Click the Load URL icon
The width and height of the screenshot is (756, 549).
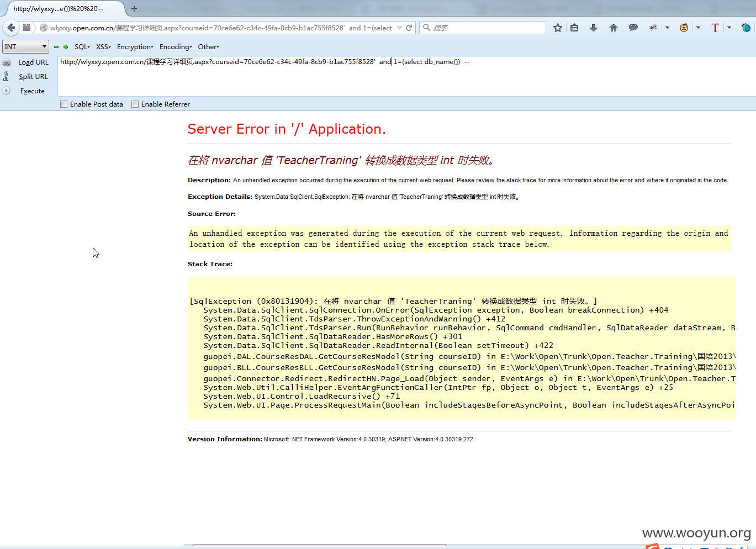click(6, 63)
